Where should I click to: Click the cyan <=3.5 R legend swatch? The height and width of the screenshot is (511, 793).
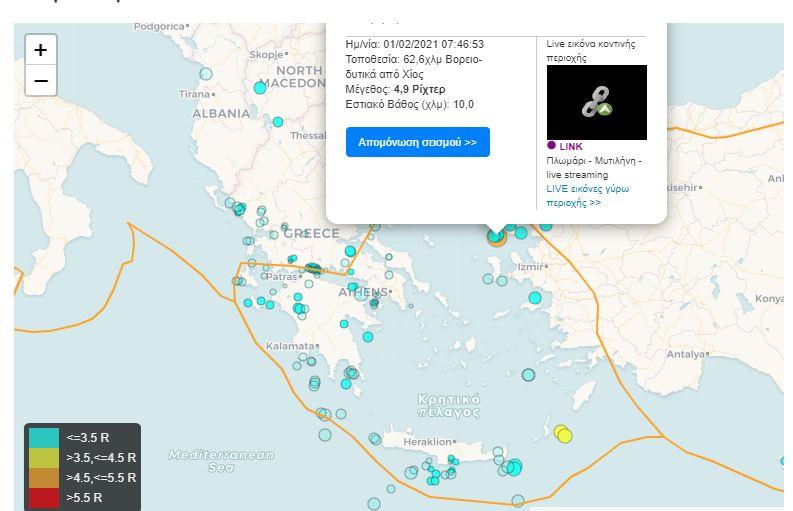pyautogui.click(x=44, y=437)
